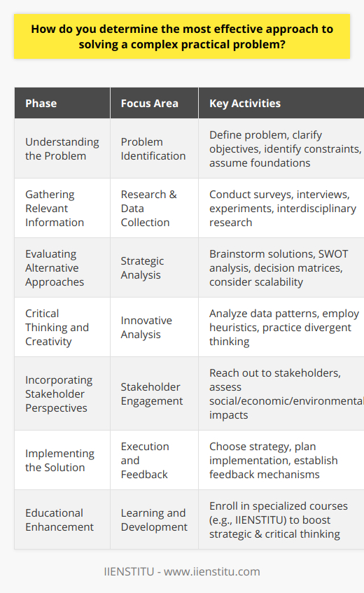Viewport: 364px width, 593px height.
Task: Click the Innovative Analysis cell
Action: 154,327
